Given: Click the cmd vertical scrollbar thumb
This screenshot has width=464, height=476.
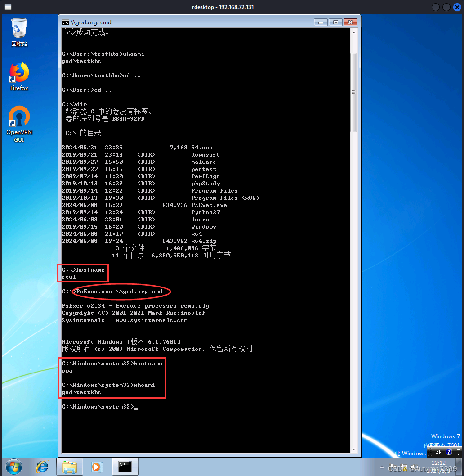Looking at the screenshot, I should [353, 92].
